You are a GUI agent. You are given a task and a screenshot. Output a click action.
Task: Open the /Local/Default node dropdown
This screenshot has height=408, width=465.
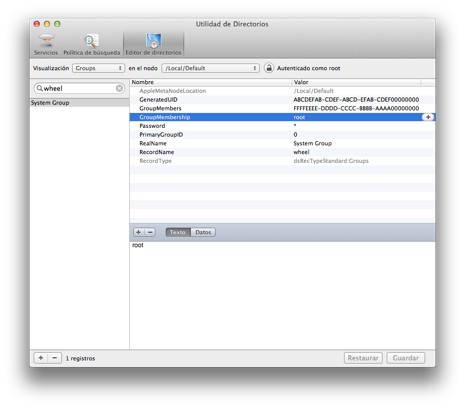tap(210, 68)
